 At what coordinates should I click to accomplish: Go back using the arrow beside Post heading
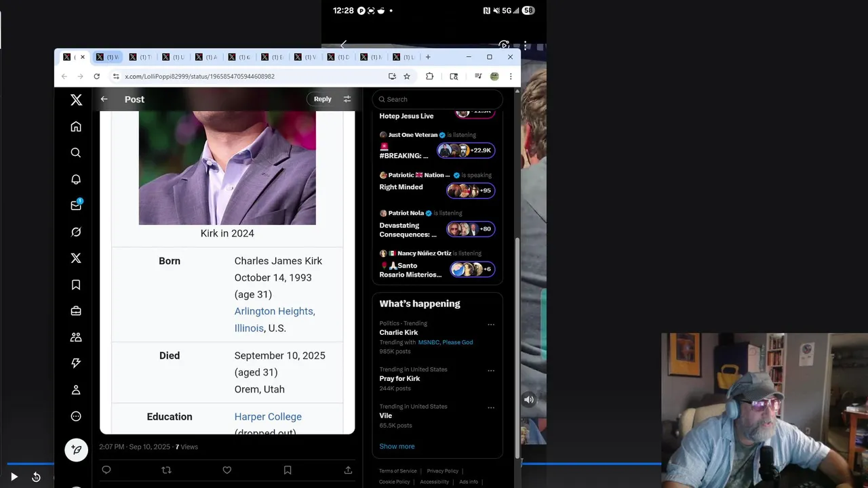(x=104, y=99)
